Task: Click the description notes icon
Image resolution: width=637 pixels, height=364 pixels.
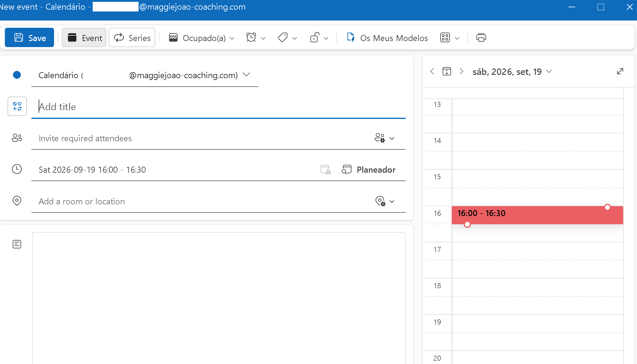Action: [17, 244]
